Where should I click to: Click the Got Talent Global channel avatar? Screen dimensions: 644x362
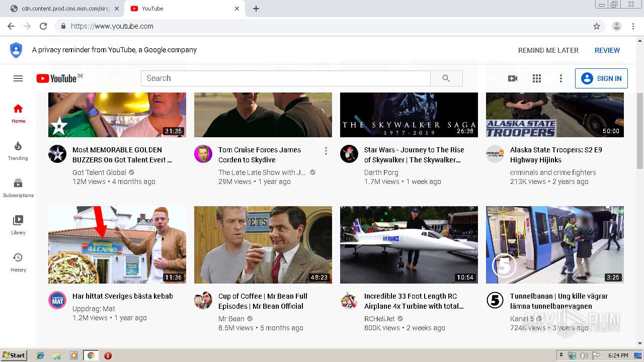coord(57,154)
